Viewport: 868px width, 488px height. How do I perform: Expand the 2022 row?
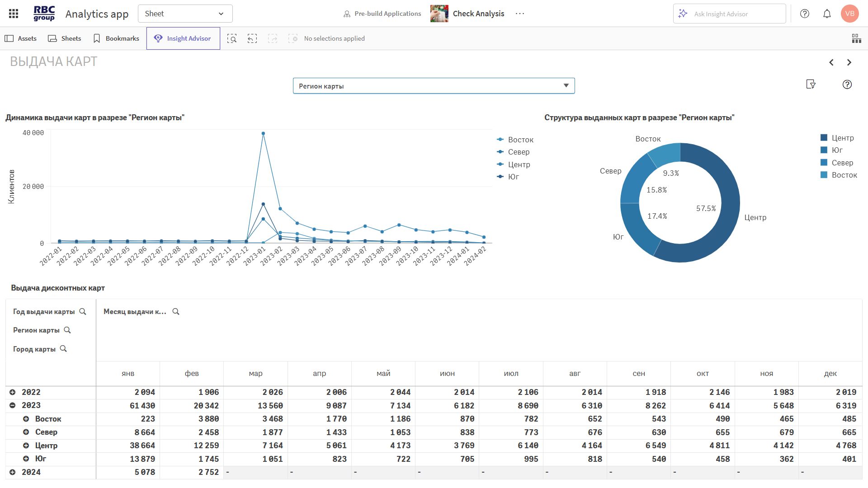tap(13, 392)
